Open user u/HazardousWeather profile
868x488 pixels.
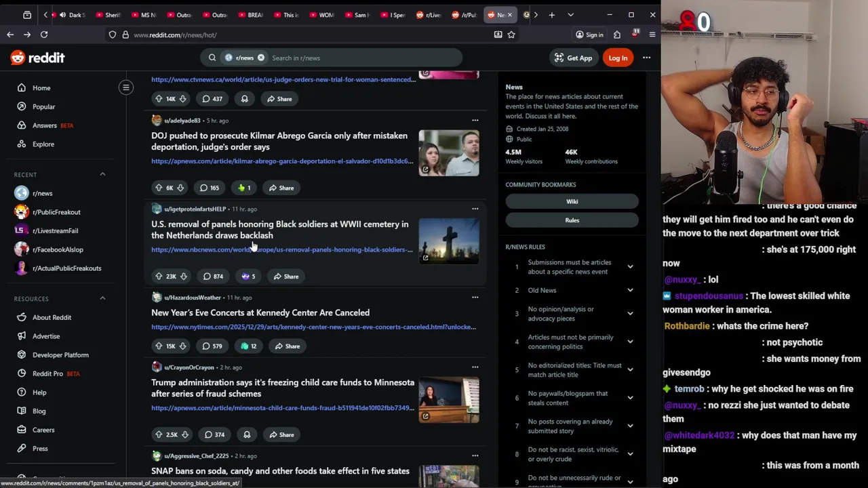(193, 298)
